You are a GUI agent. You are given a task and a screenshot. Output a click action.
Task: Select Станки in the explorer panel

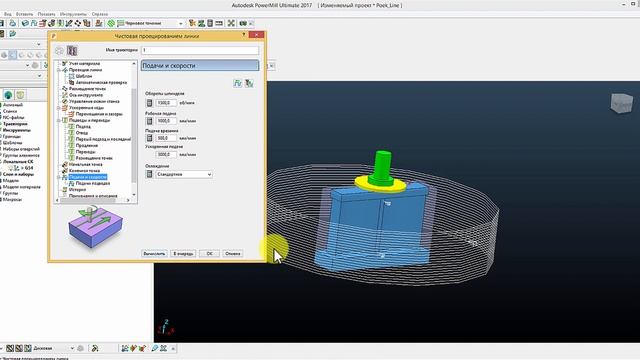10,111
